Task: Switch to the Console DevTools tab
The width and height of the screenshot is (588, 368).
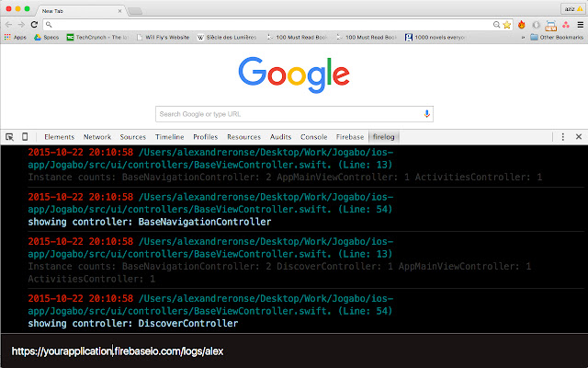Action: [x=313, y=137]
